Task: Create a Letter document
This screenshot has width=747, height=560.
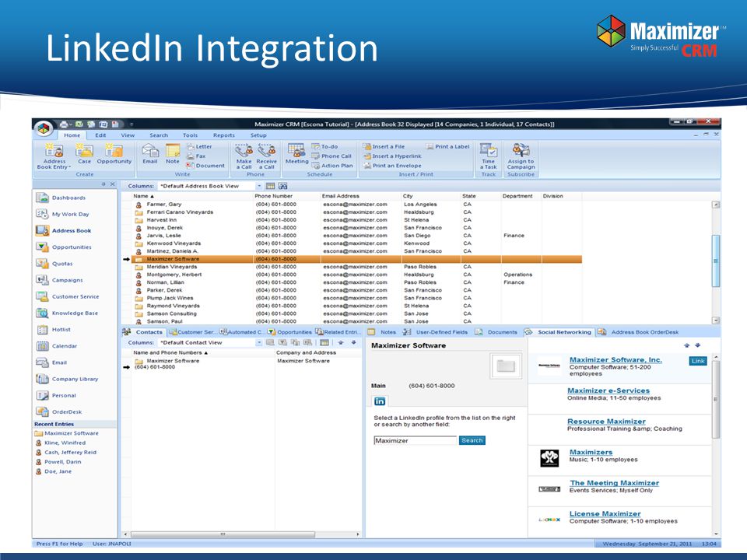Action: click(x=199, y=147)
